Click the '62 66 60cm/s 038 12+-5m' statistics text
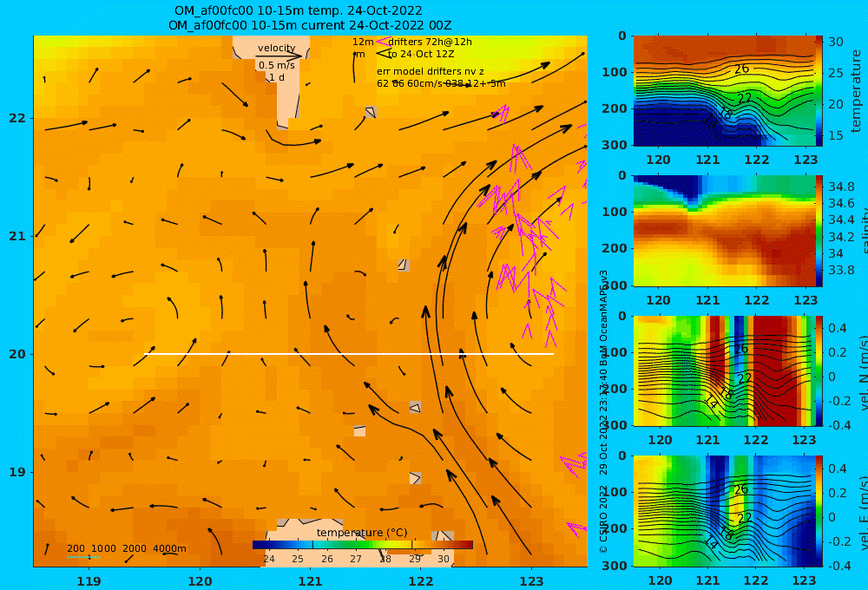The image size is (868, 590). (x=441, y=83)
